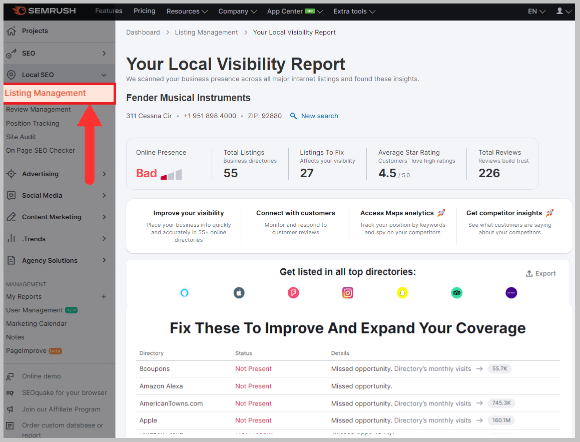
Task: Open Site Audit in the sidebar
Action: 21,137
